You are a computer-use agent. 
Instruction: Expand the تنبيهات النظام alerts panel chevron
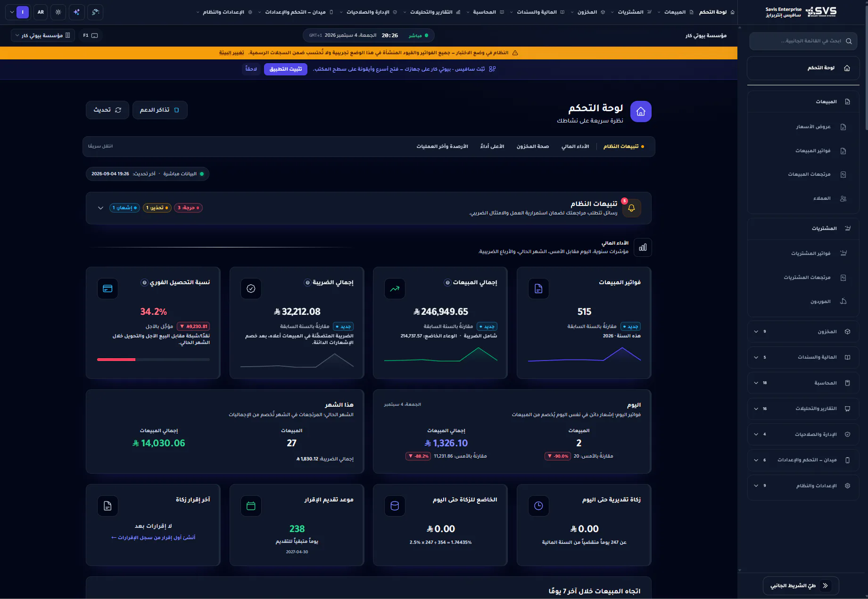[100, 208]
